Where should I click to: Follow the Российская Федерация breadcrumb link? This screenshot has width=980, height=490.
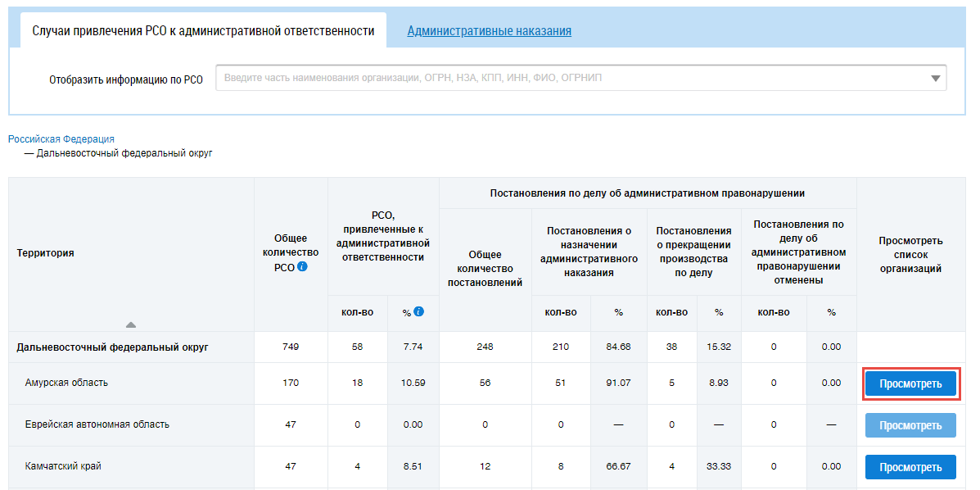pyautogui.click(x=61, y=139)
